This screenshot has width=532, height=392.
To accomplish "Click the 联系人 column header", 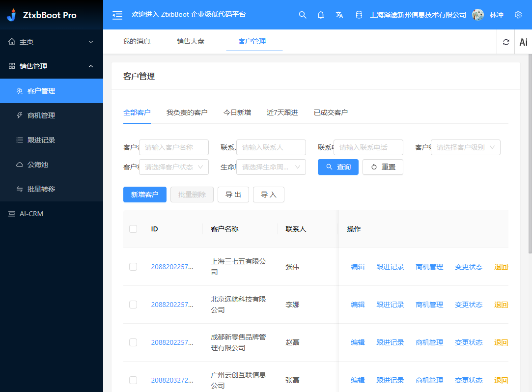I will [296, 229].
